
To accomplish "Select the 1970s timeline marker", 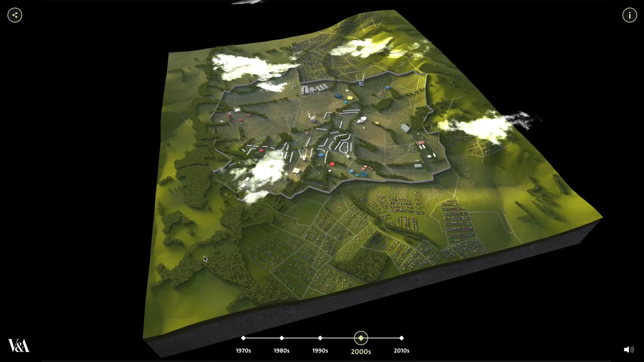I will click(x=244, y=338).
